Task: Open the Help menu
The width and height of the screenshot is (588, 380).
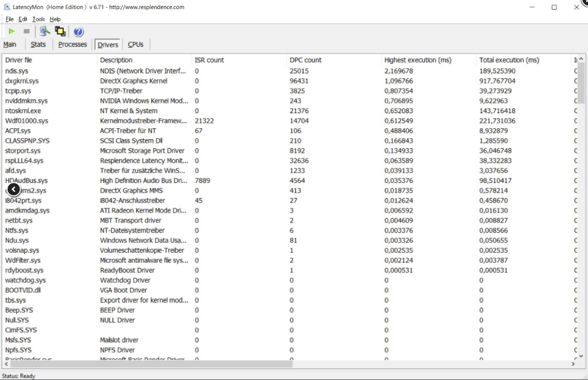Action: coord(55,19)
